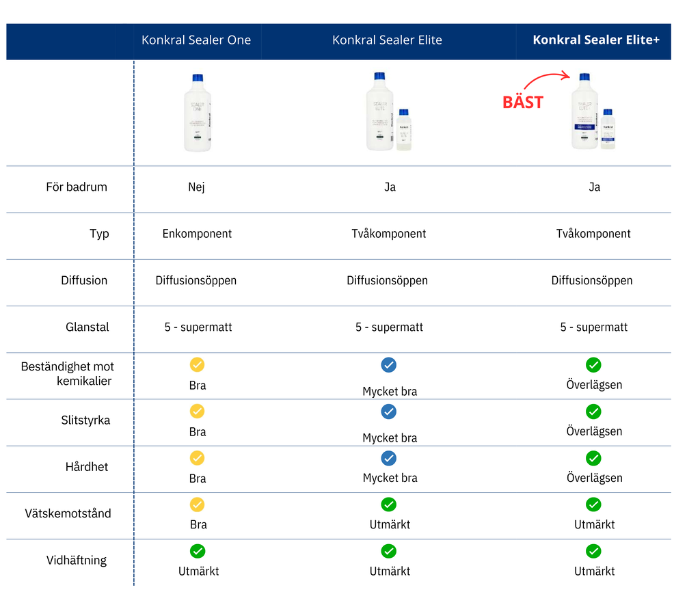Click the green checkmark for Elite+ chemical resistance
The image size is (700, 592).
tap(593, 365)
